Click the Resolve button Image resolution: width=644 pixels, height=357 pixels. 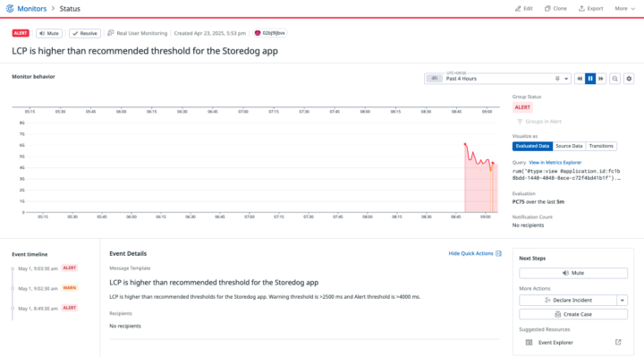coord(85,33)
